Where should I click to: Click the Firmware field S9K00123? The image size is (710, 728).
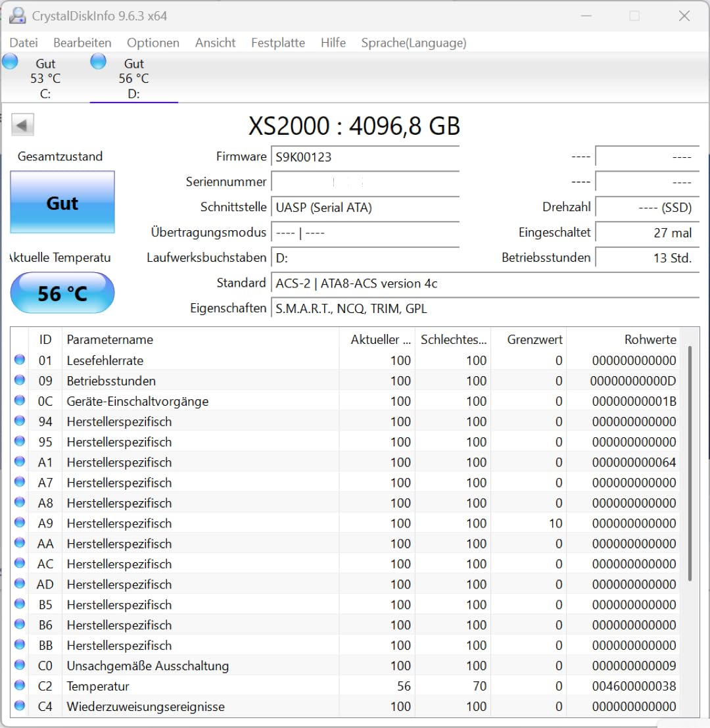(x=366, y=157)
